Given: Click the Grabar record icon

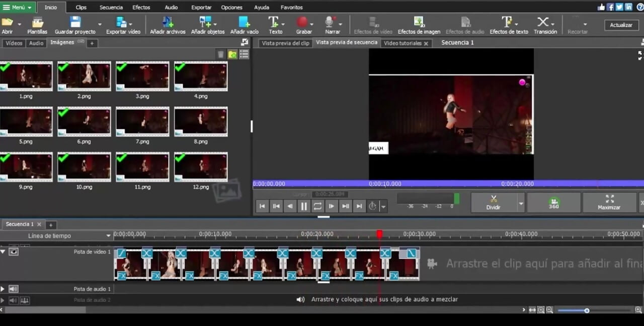Looking at the screenshot, I should coord(302,22).
